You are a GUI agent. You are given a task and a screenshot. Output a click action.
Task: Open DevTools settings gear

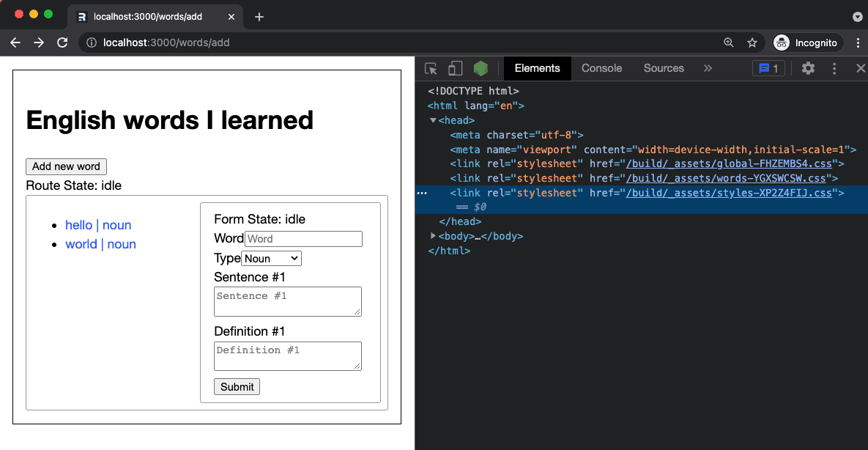[808, 68]
